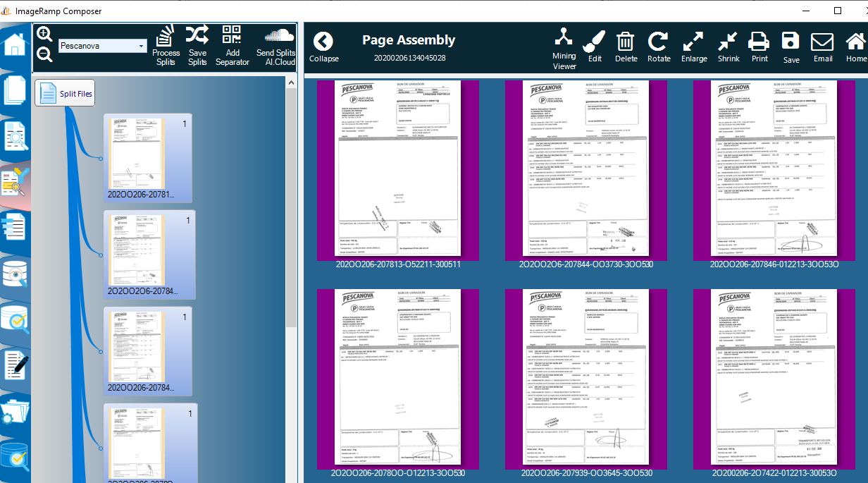Print the page assembly
Screen dimensions: 868x483
[x=759, y=47]
